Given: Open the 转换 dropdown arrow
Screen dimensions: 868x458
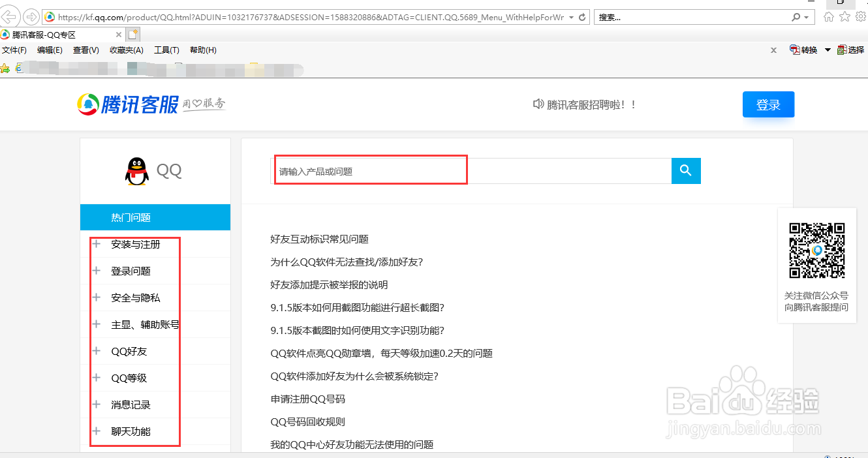Looking at the screenshot, I should pos(828,50).
